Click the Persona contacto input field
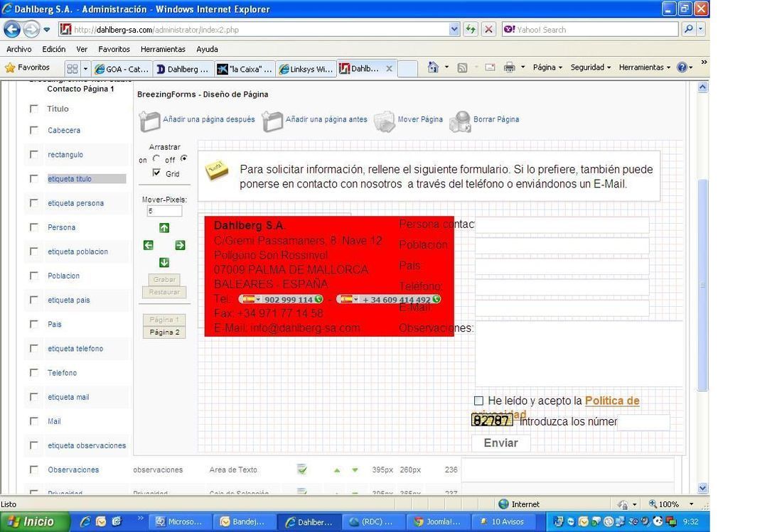The height and width of the screenshot is (532, 782). click(x=562, y=224)
